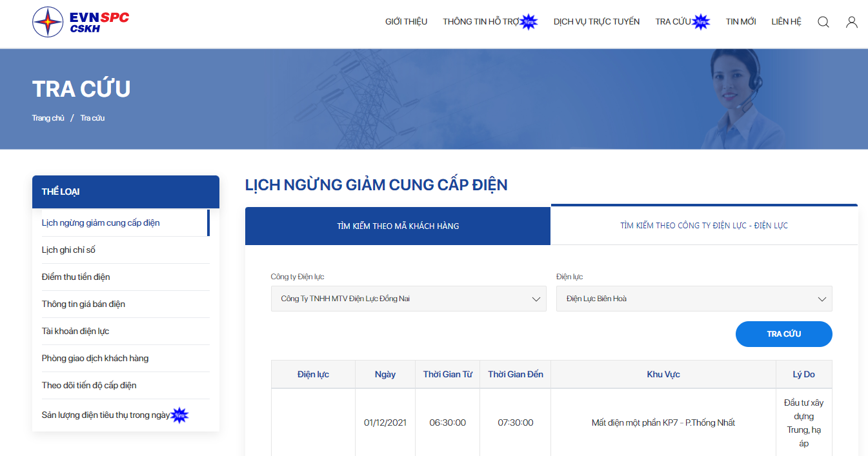Screen dimensions: 868x456
Task: Select the end time 07:30:00 cell
Action: [516, 422]
